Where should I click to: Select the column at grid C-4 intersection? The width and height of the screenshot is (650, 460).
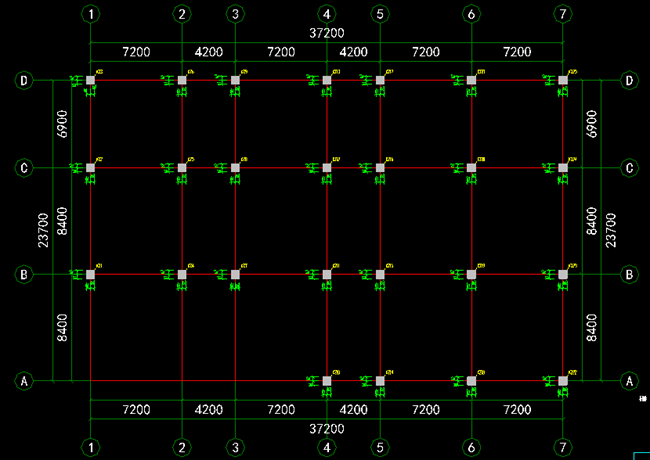tap(327, 168)
